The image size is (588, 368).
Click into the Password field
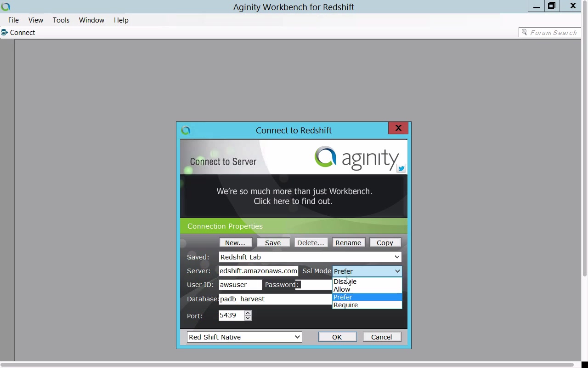(314, 285)
